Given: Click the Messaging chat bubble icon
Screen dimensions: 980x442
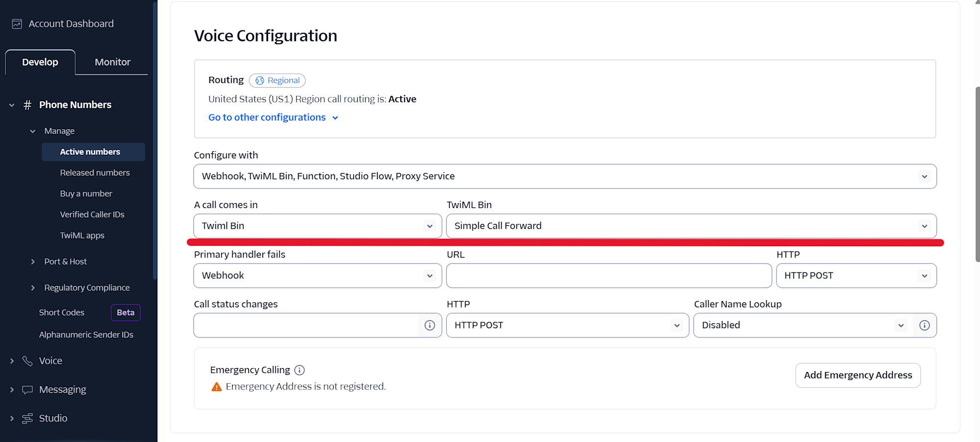Looking at the screenshot, I should pos(27,390).
